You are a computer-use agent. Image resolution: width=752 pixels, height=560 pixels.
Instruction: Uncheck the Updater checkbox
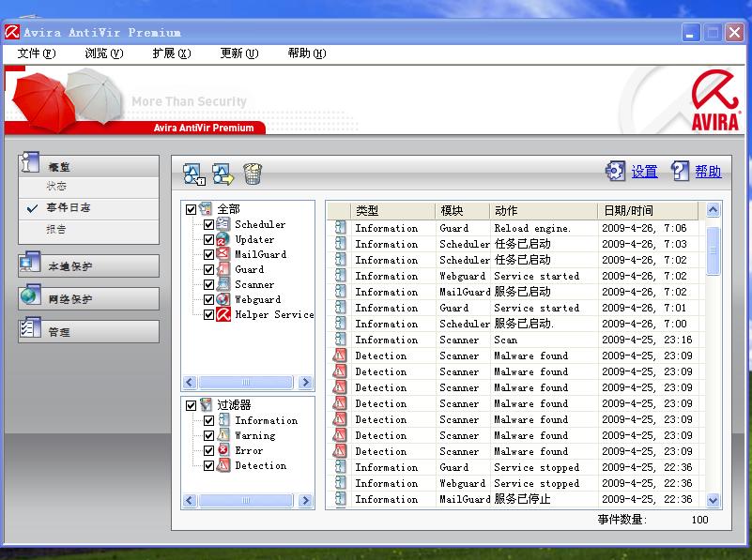(208, 239)
